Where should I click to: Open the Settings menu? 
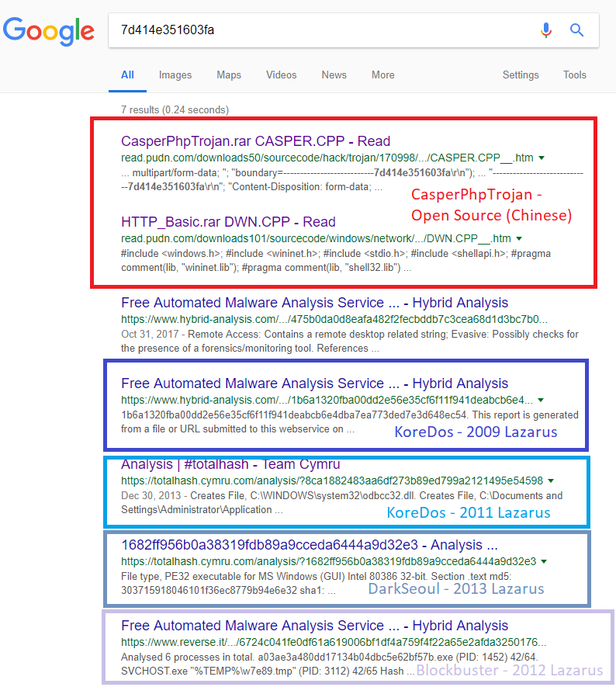pyautogui.click(x=521, y=75)
